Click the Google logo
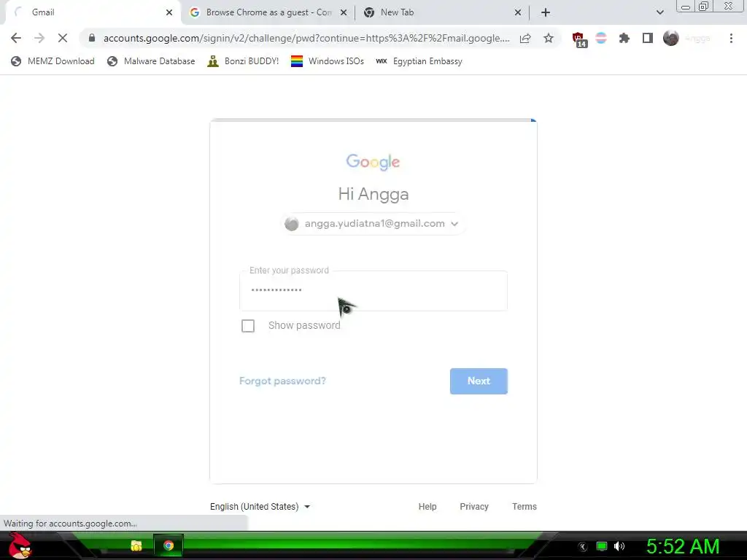The image size is (747, 560). coord(373,162)
